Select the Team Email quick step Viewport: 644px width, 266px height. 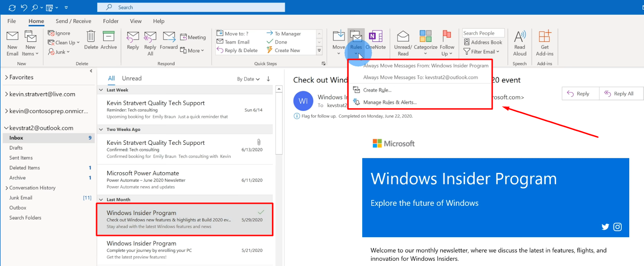[x=233, y=42]
